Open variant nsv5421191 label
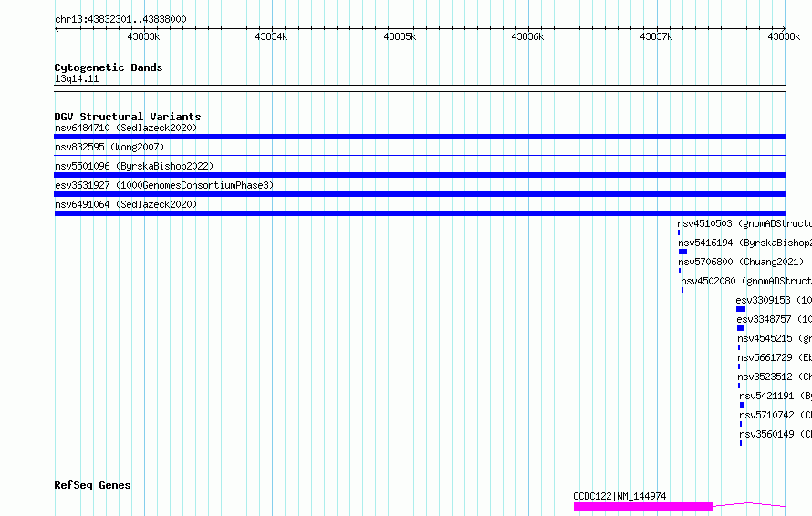Screen dimensions: 812x516 (776, 396)
